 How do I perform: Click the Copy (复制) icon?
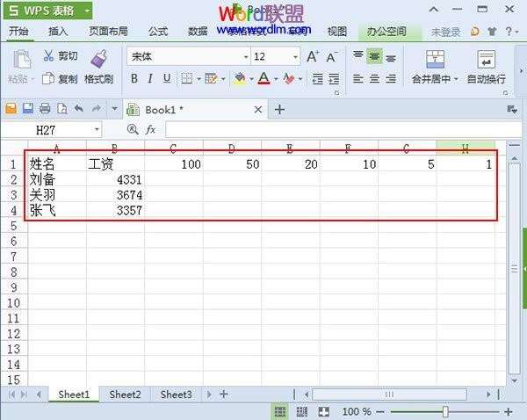[x=48, y=79]
